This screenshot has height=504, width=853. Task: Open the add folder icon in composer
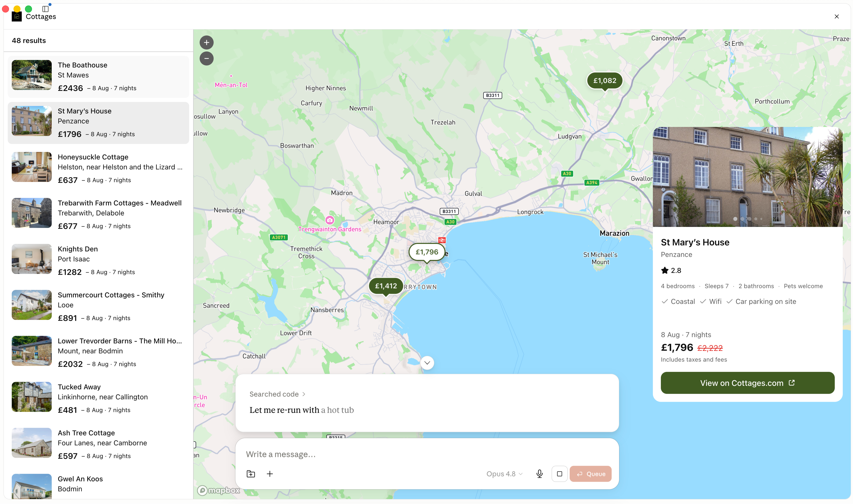pos(251,474)
